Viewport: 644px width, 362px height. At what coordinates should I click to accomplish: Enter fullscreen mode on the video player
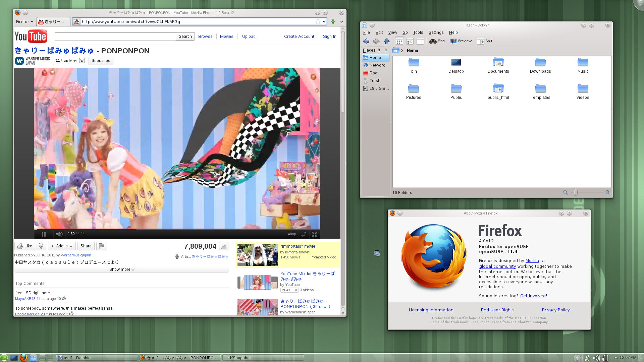314,234
